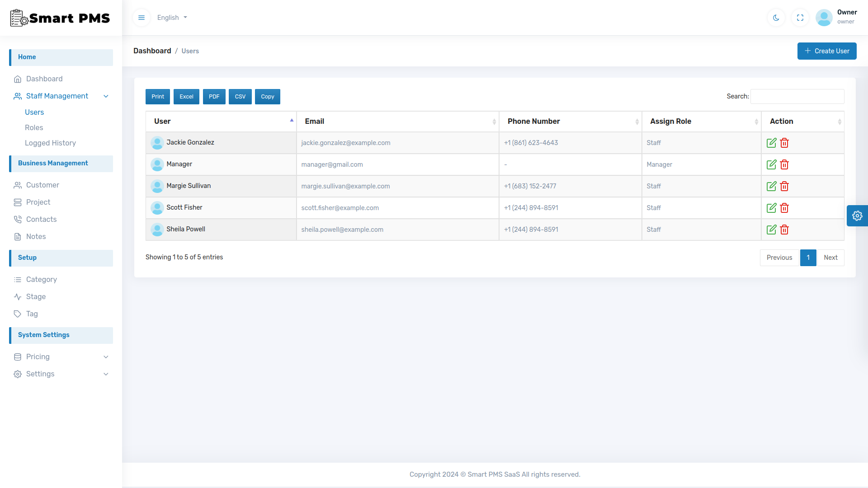The image size is (868, 488).
Task: Click the fullscreen icon in the header
Action: (x=800, y=18)
